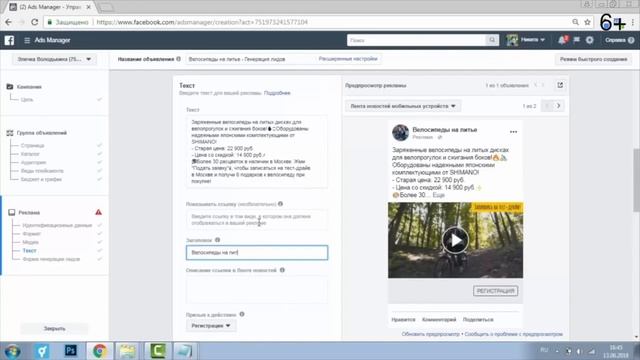Image resolution: width=640 pixels, height=360 pixels.
Task: Select the Аудитория item in sidebar
Action: pyautogui.click(x=33, y=162)
